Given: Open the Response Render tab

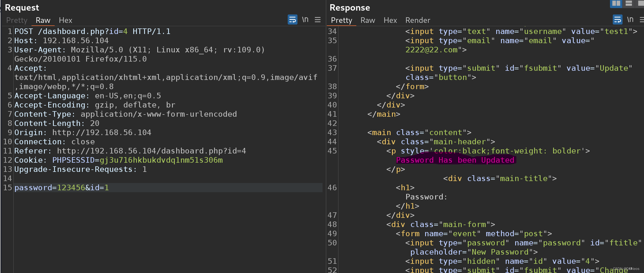Looking at the screenshot, I should pos(418,20).
